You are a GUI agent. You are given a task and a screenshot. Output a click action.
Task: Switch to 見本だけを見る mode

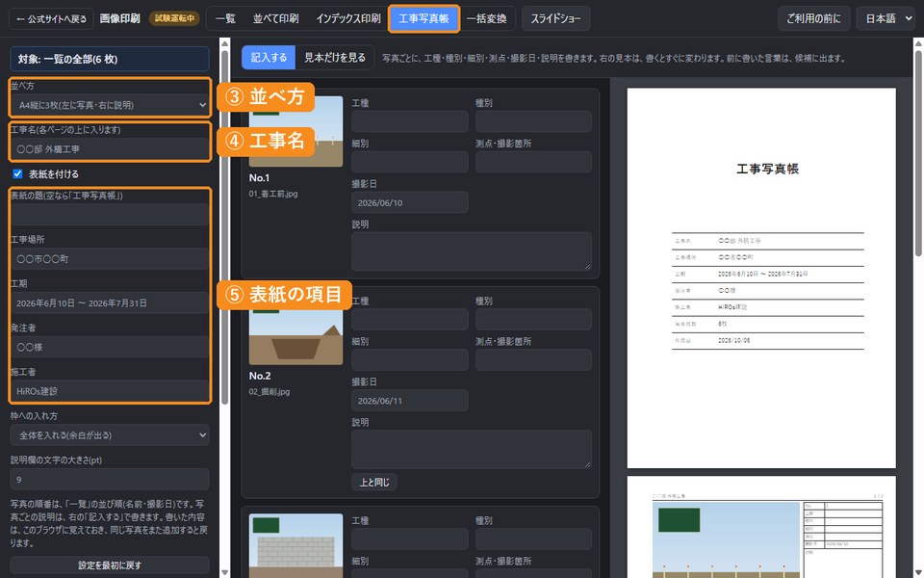(335, 57)
